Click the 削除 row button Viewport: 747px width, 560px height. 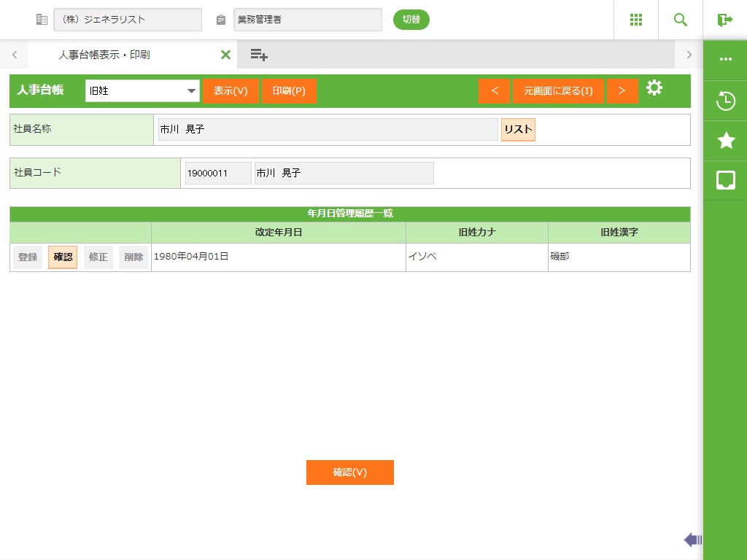coord(133,257)
